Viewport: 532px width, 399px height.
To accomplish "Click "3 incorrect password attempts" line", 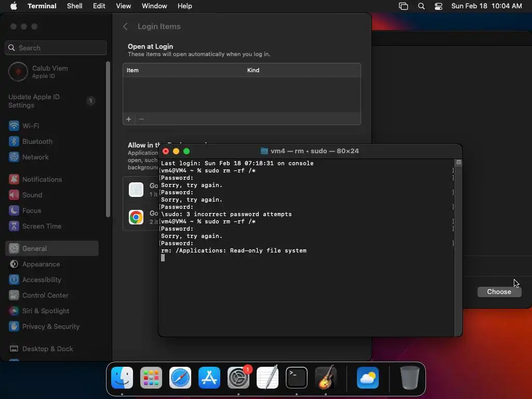I will tap(227, 215).
